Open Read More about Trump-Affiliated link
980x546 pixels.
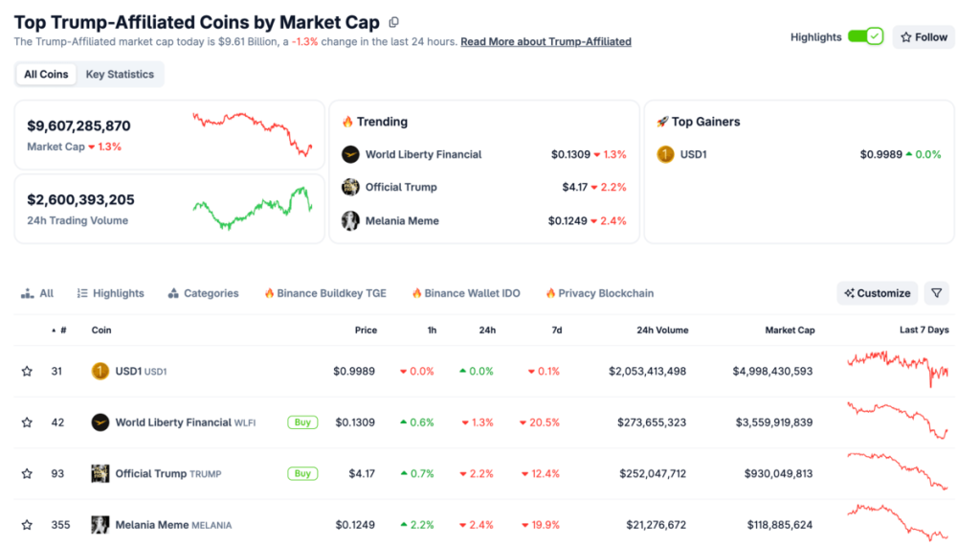[546, 42]
